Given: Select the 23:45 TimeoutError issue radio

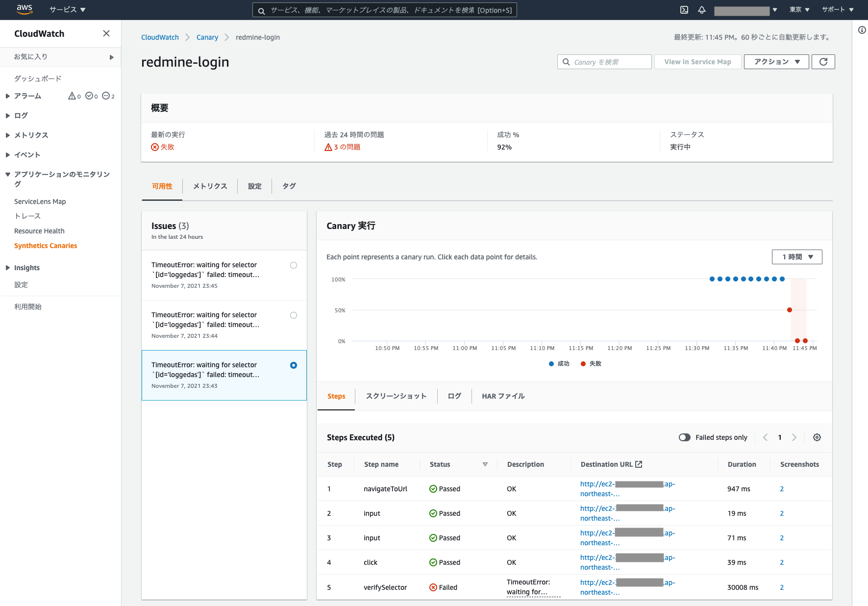Looking at the screenshot, I should click(x=294, y=265).
